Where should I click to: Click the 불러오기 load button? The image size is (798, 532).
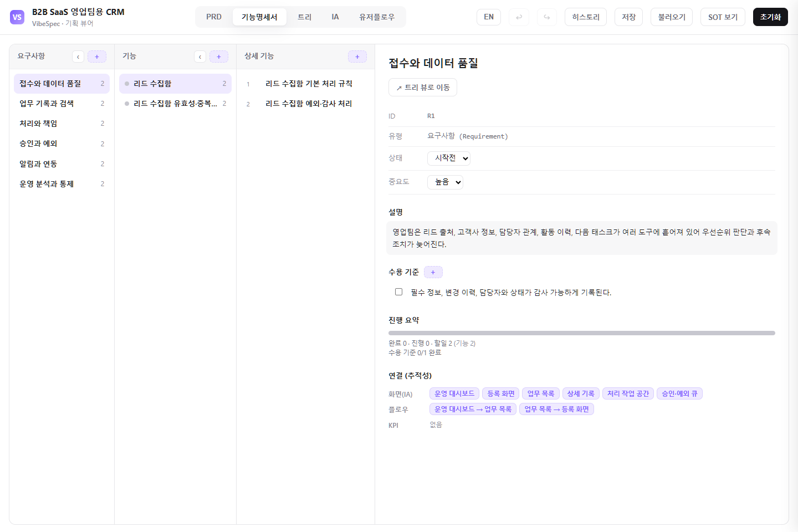pos(672,17)
